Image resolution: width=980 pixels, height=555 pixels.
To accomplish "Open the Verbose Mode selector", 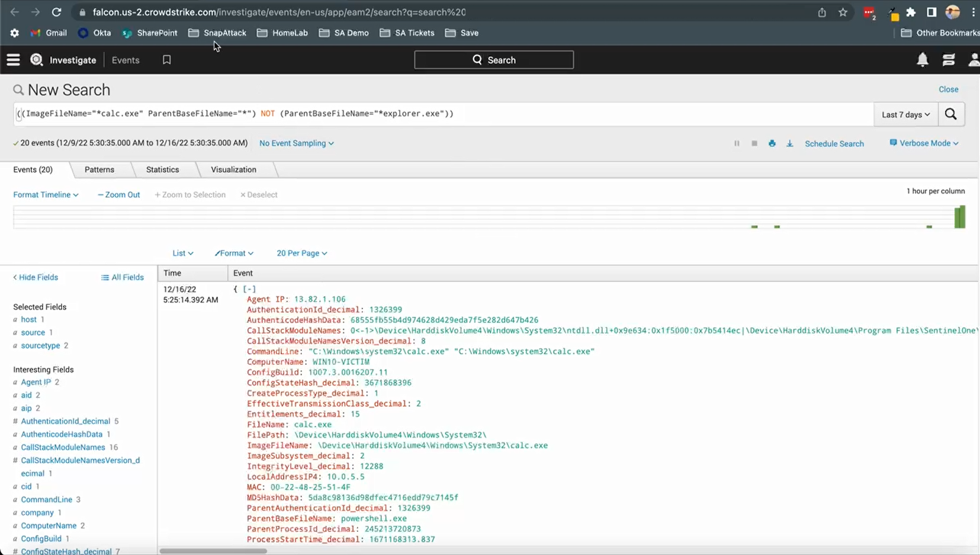I will (x=924, y=143).
